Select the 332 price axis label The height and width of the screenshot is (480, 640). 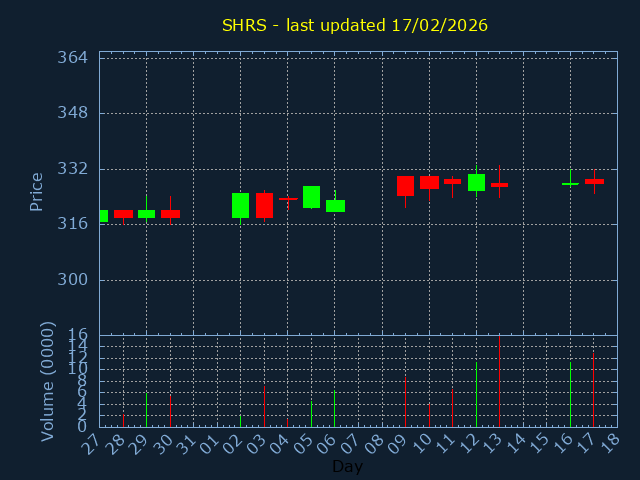pos(72,169)
